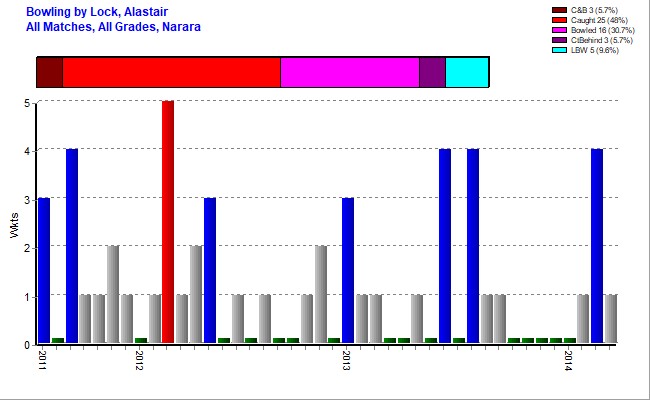
Task: Click the blue 3-wicket bar above the 2013 label
Action: coord(348,270)
